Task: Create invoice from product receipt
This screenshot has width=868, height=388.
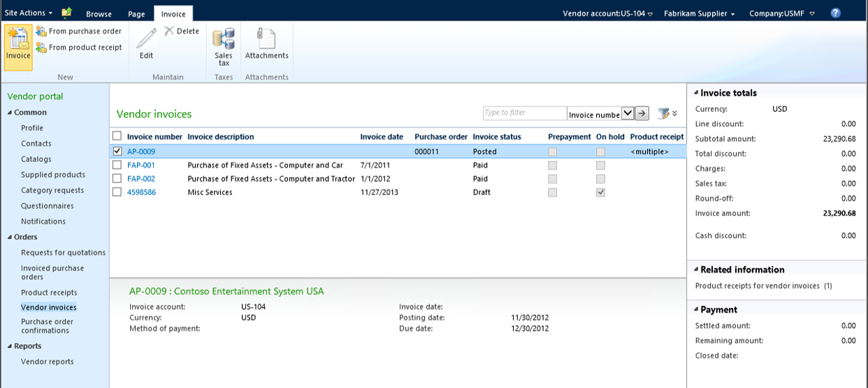Action: 79,48
